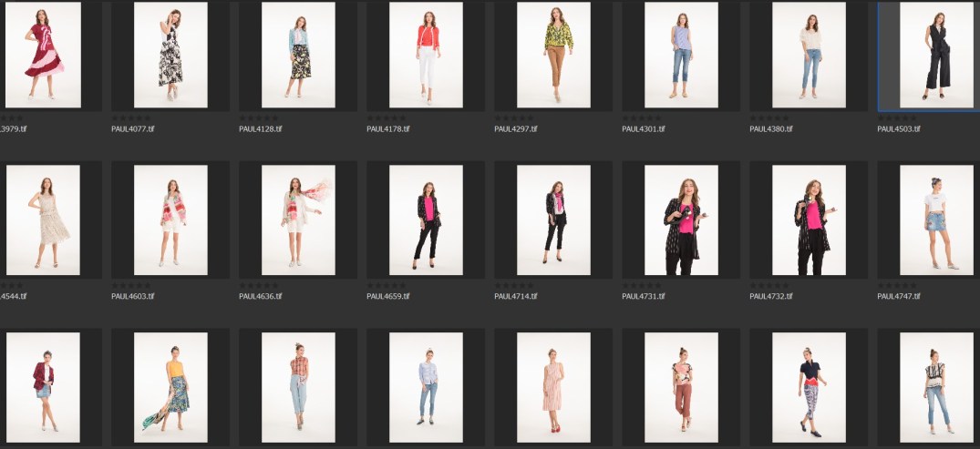Screen dimensions: 980x449
Task: Choose the PAUL4732.tif thumbnail
Action: (x=809, y=219)
